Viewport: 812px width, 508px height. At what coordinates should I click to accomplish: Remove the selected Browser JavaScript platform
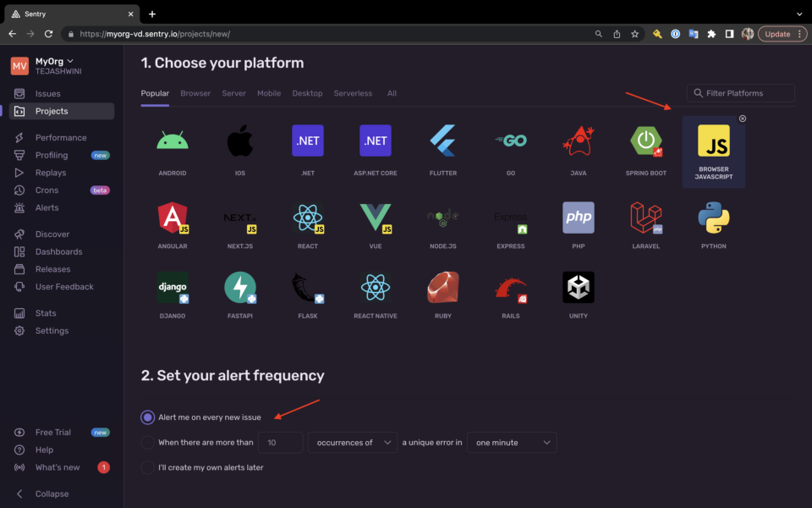(743, 119)
